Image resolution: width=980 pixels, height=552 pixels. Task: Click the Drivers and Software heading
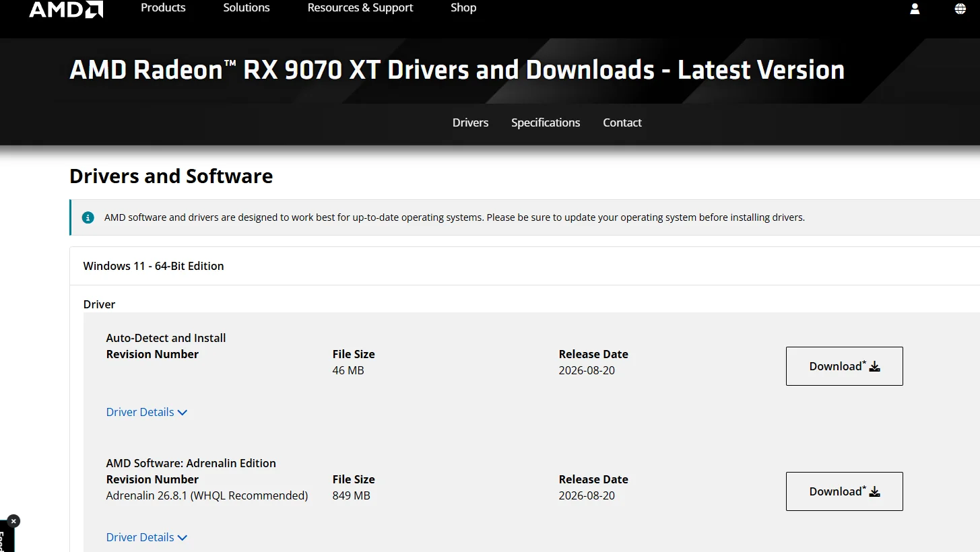(171, 176)
